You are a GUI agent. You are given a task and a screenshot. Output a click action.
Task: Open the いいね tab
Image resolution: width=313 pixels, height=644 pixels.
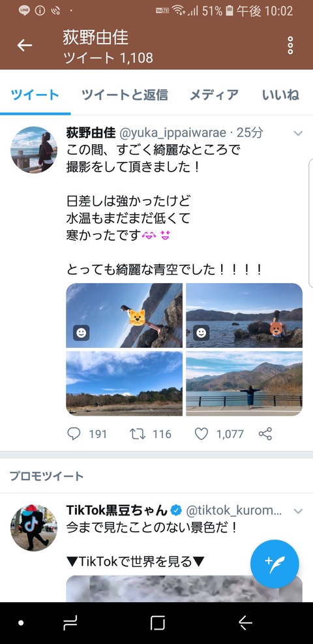pos(280,95)
